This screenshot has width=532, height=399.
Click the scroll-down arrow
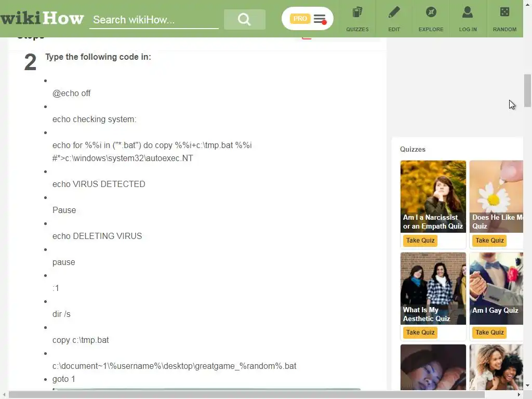click(x=527, y=385)
